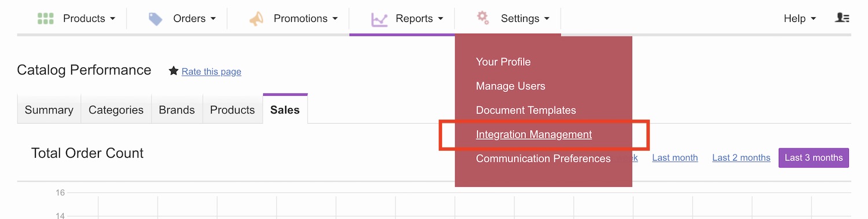The image size is (868, 219).
Task: Click the Total Order Count title
Action: [87, 153]
